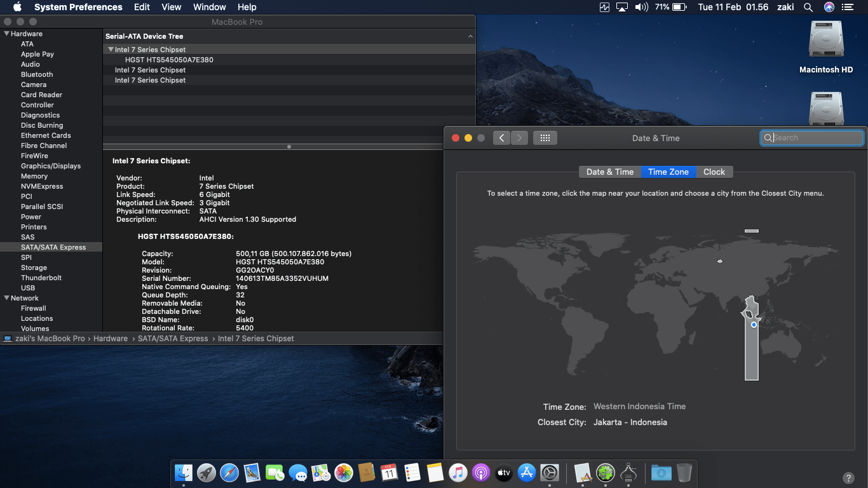
Task: Open help for Date & Time pane
Action: click(848, 478)
